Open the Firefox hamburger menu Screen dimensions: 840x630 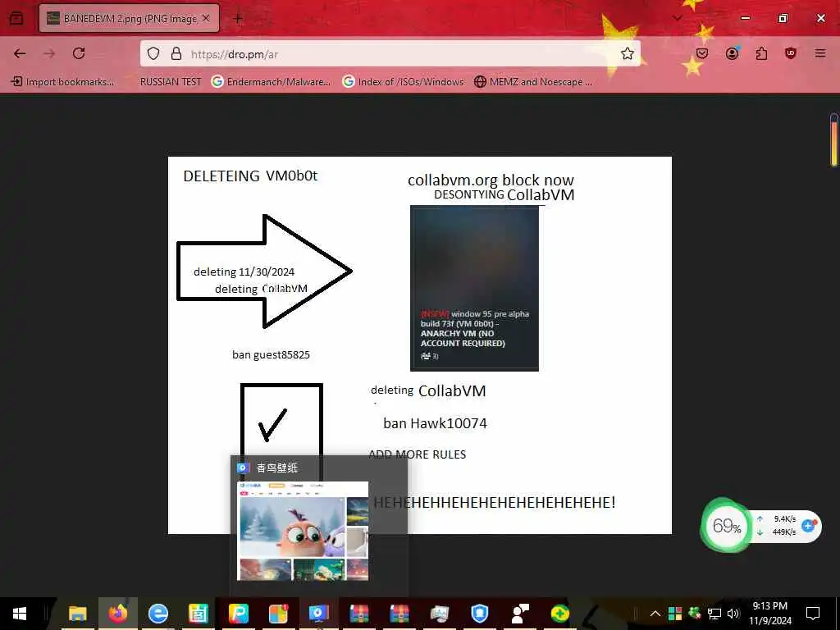tap(820, 53)
